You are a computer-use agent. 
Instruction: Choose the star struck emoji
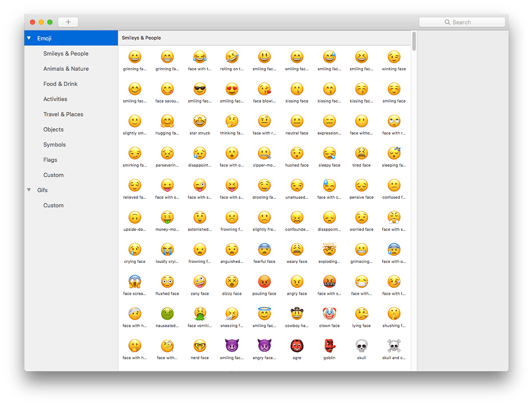coord(200,121)
